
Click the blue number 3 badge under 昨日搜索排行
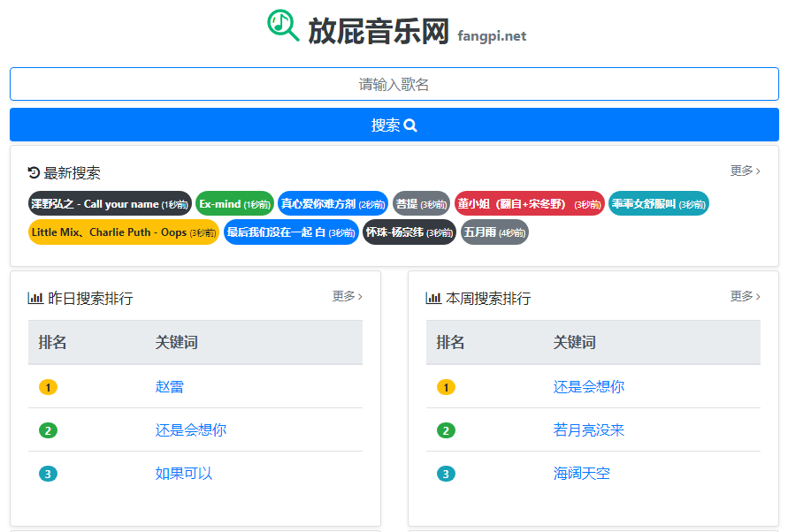point(47,474)
